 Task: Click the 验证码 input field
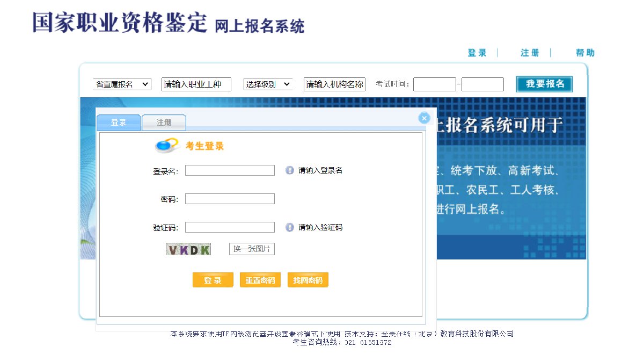click(x=230, y=227)
